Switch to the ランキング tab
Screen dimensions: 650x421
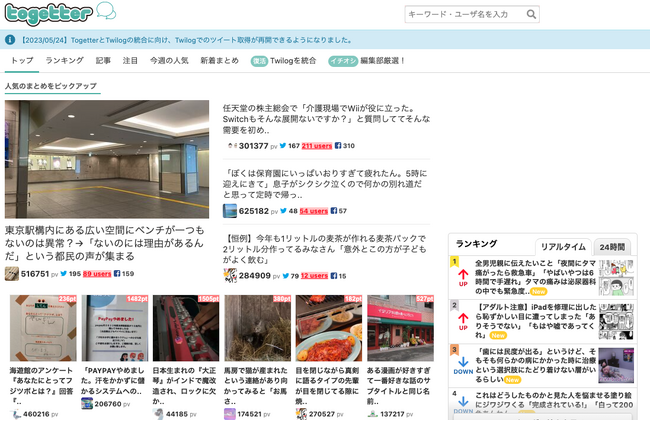point(64,61)
